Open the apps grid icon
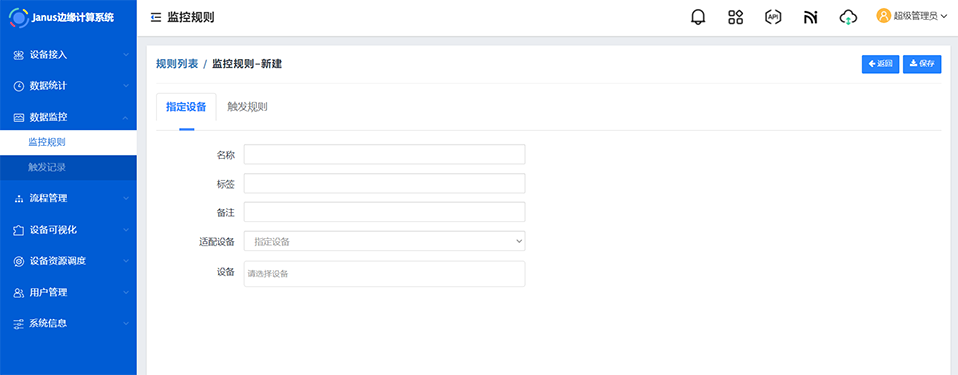The width and height of the screenshot is (958, 375). (x=736, y=17)
